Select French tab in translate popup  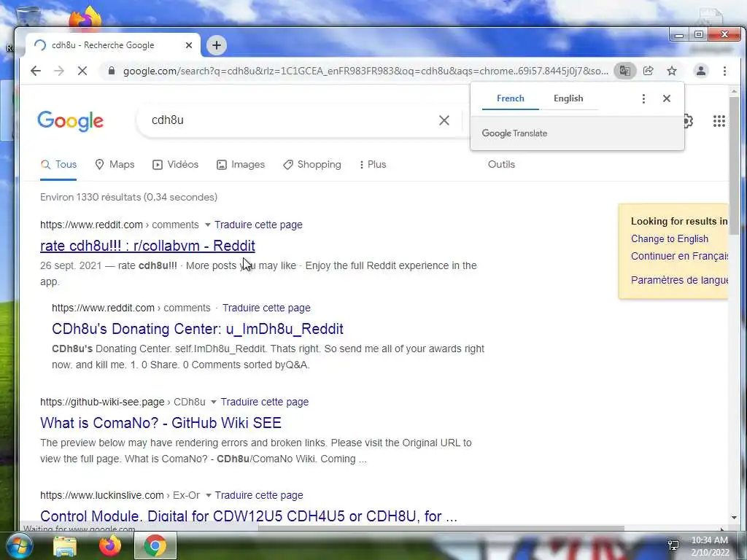tap(510, 98)
